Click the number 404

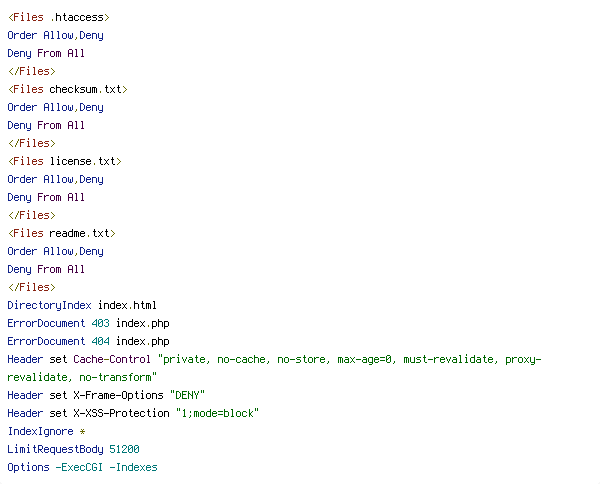coord(101,341)
